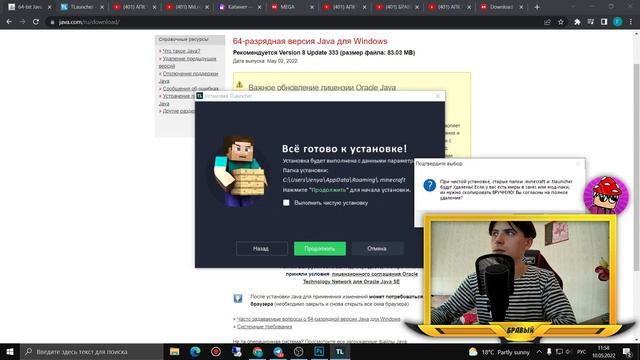
Task: Click the Windows taskbar search box
Action: 92,351
